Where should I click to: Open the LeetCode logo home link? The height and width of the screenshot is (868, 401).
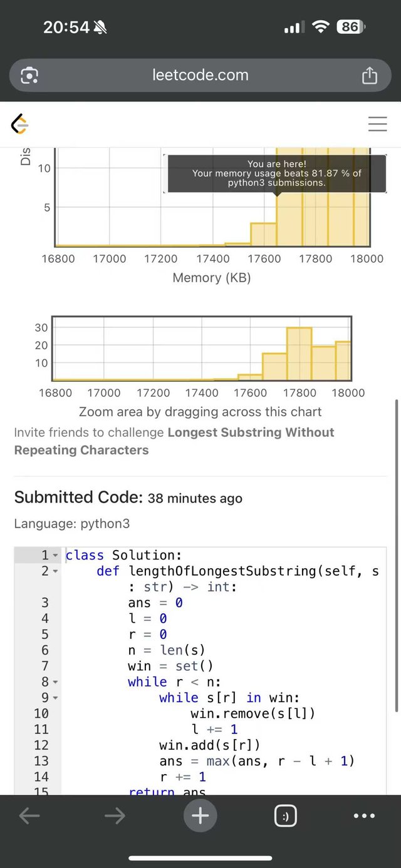[20, 125]
